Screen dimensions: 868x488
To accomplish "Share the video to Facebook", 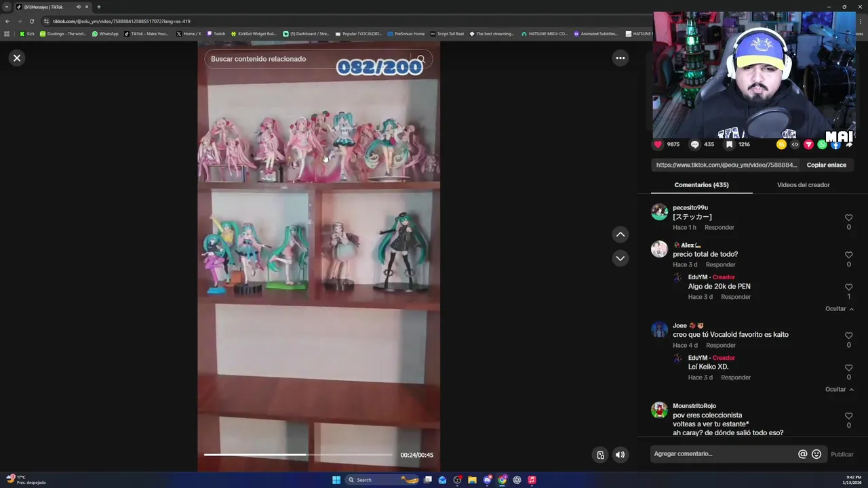I will [x=835, y=144].
